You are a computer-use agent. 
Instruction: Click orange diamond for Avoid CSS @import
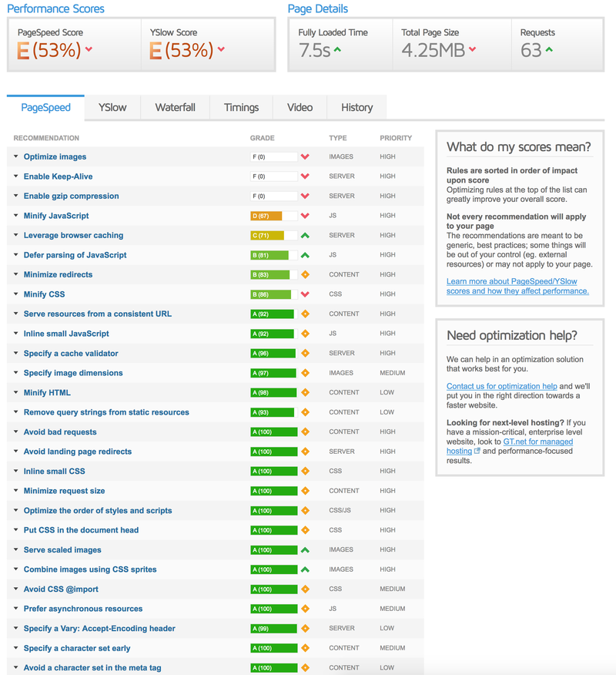pos(305,589)
